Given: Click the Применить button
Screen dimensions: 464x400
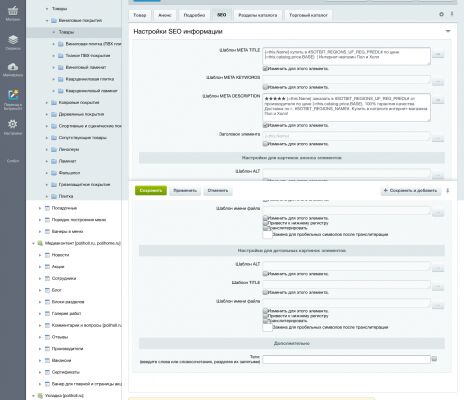Looking at the screenshot, I should (x=185, y=191).
